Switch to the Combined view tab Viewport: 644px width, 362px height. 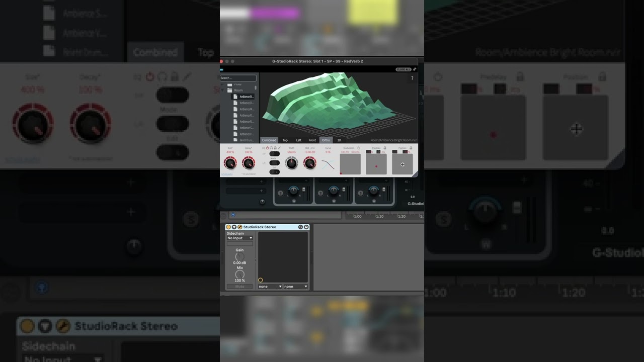pos(269,140)
